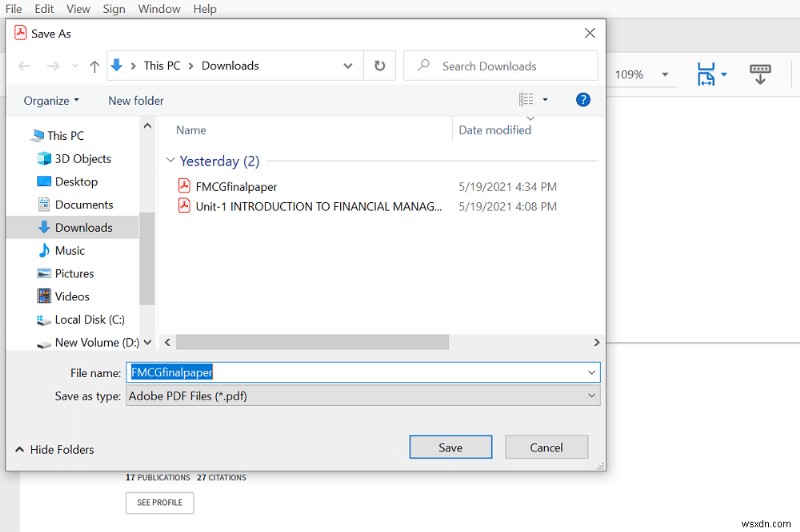Viewport: 800px width, 532px height.
Task: Click horizontal scrollbar left arrow
Action: click(167, 342)
